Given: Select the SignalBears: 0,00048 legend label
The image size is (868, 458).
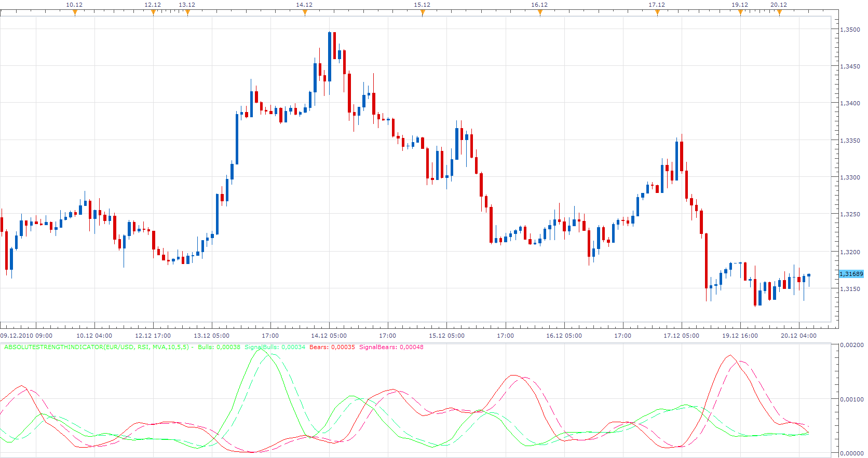Looking at the screenshot, I should click(x=391, y=347).
